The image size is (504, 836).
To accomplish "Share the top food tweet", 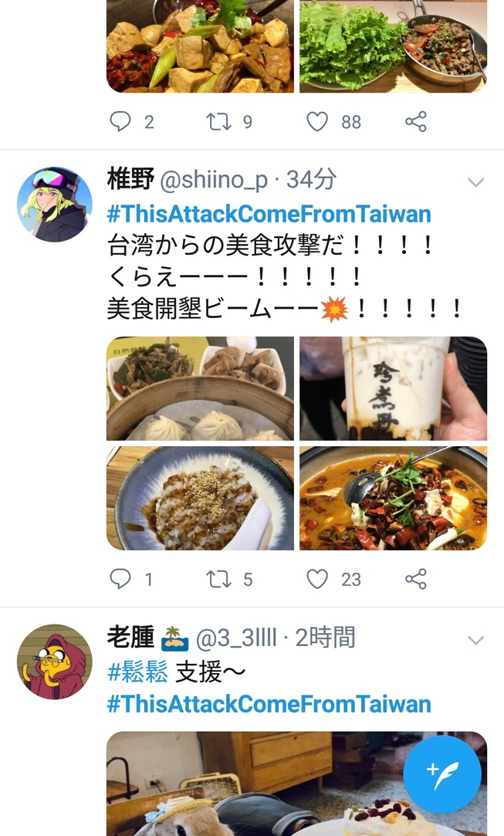I will click(416, 121).
